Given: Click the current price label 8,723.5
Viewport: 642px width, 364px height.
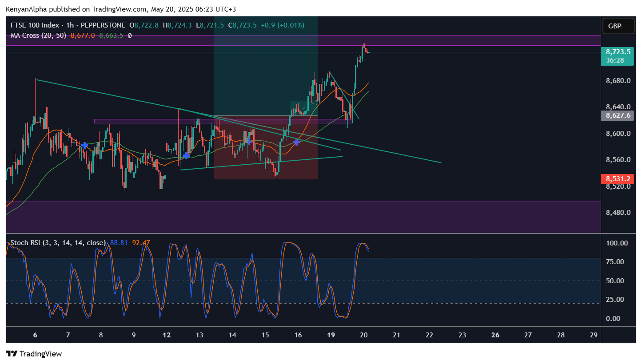Looking at the screenshot, I should coord(618,52).
